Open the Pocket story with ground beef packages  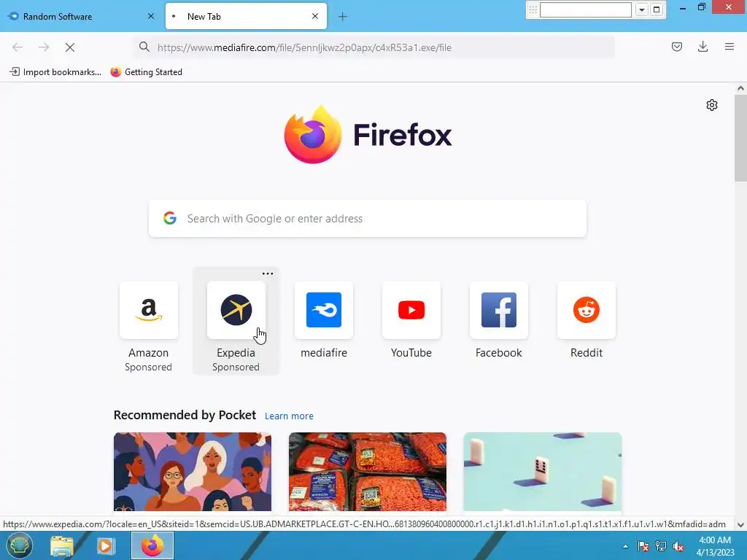tap(368, 472)
